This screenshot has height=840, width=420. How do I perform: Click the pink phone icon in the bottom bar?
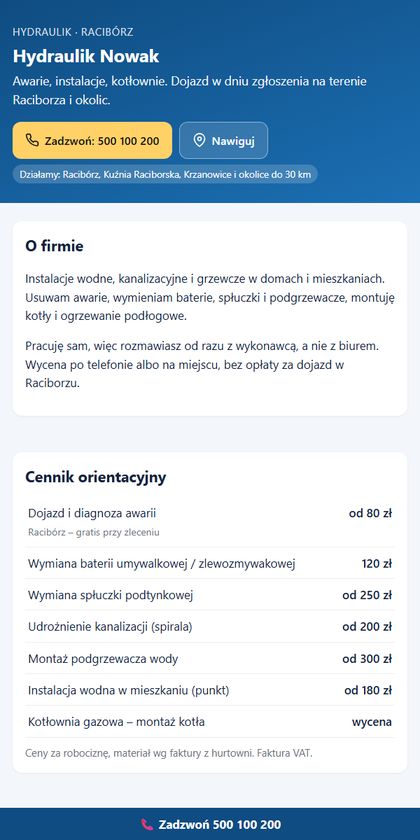(147, 824)
